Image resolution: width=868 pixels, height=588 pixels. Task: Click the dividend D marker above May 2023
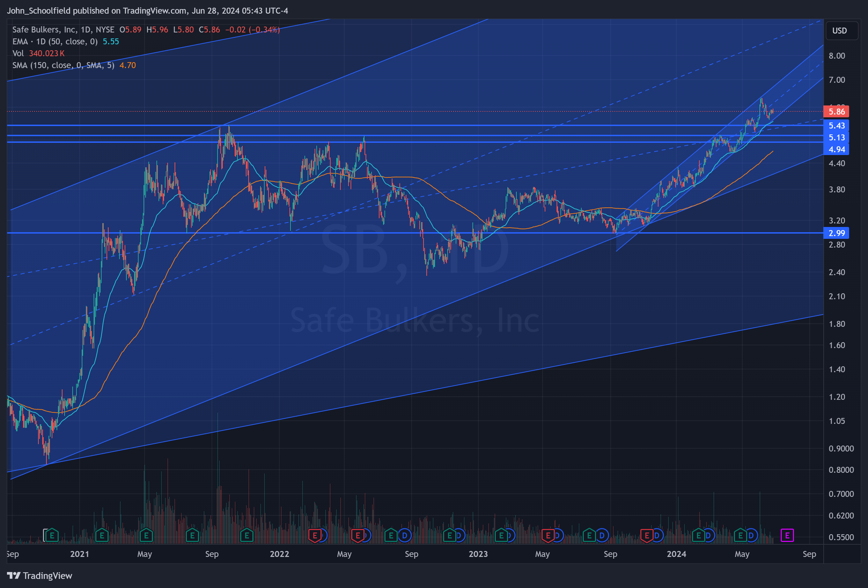pos(558,536)
